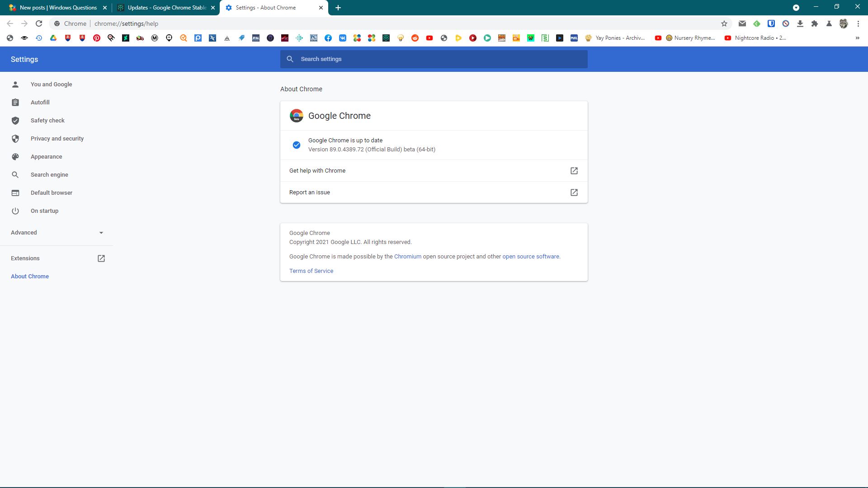Click the back navigation arrow
The height and width of the screenshot is (488, 868).
10,23
